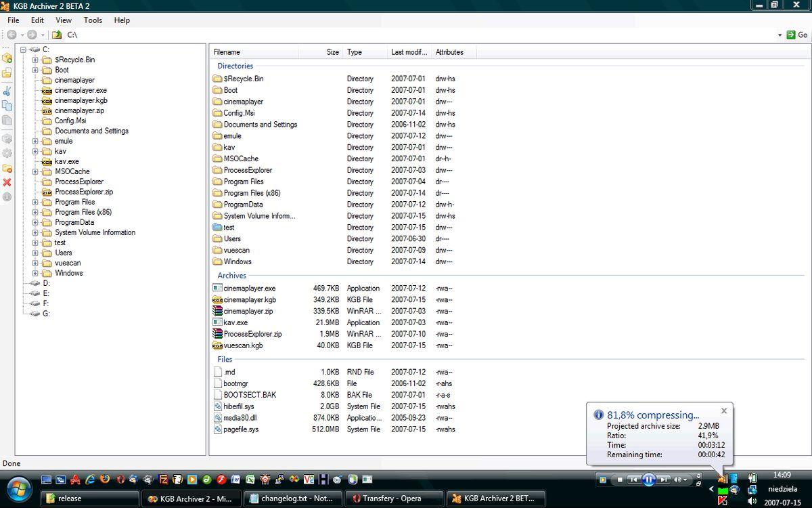Click the folder with red badge sidebar icon
Image resolution: width=812 pixels, height=508 pixels.
point(7,167)
